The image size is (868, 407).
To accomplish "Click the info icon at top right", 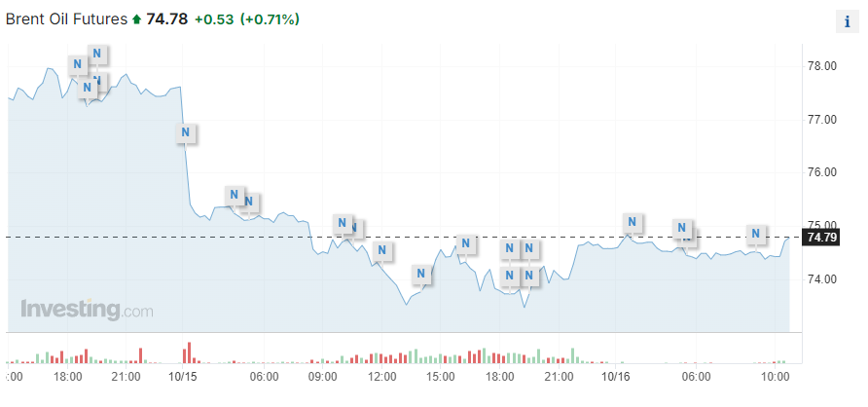I will coord(848,22).
